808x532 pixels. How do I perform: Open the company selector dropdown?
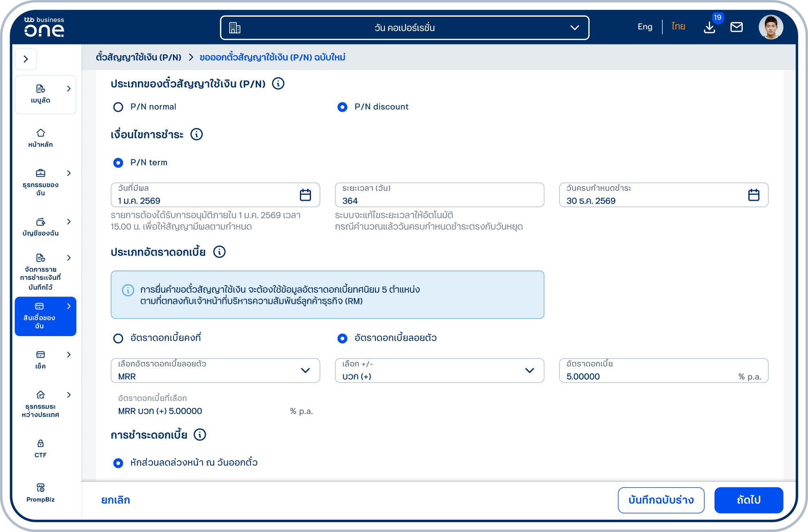click(x=404, y=28)
